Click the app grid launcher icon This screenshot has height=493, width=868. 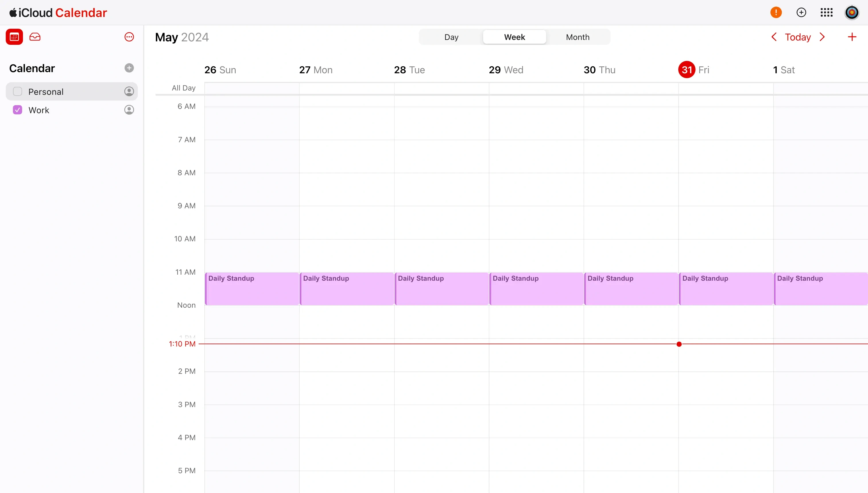click(828, 13)
